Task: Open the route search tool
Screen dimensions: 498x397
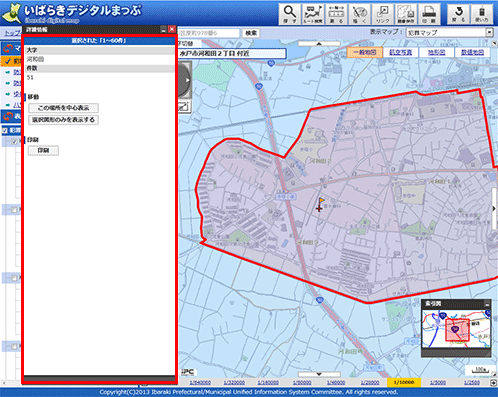Action: pos(313,14)
